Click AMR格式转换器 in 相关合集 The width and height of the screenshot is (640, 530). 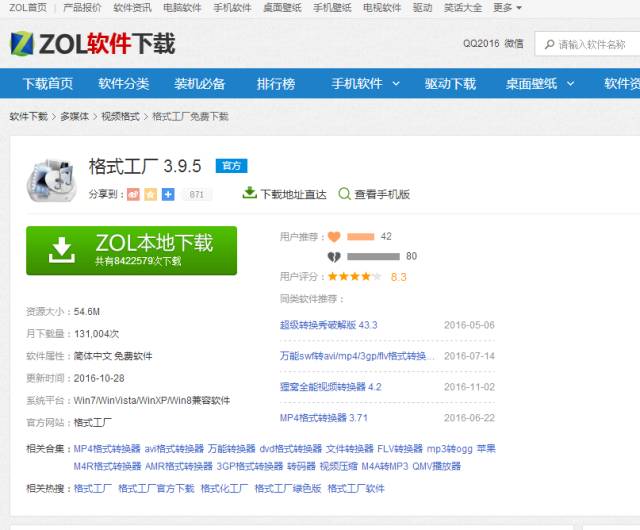179,466
